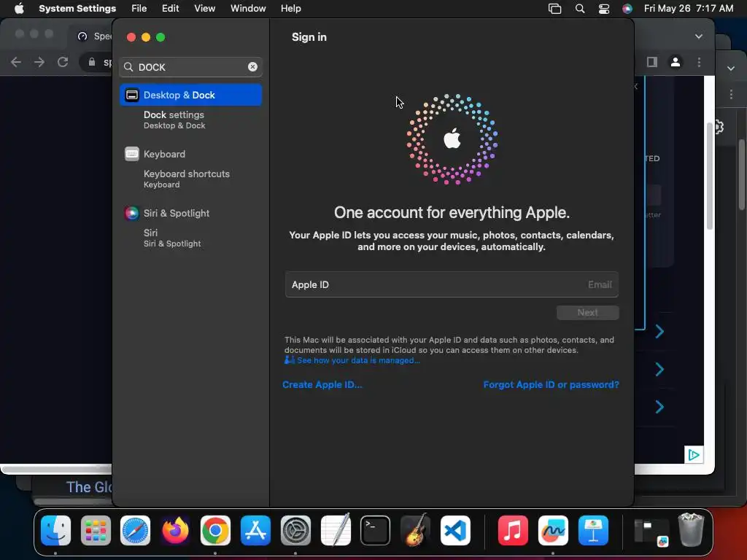Open the View menu
Viewport: 747px width, 560px height.
[204, 9]
